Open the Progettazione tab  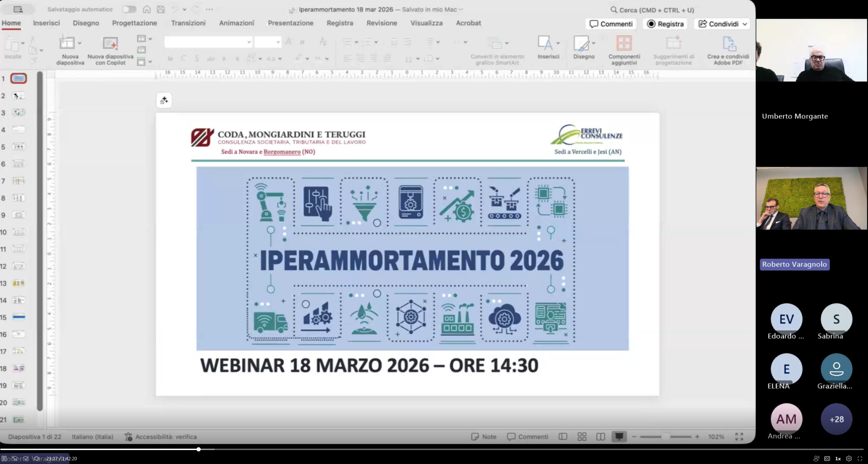(135, 23)
